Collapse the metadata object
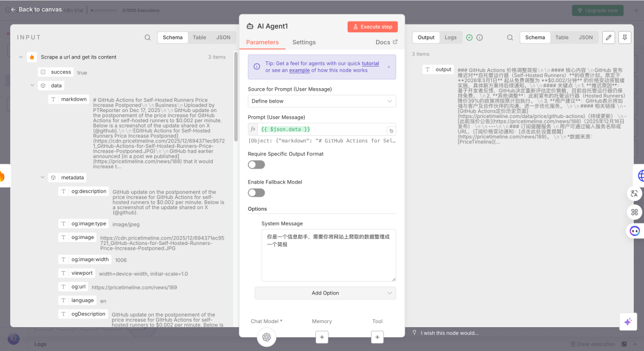Screen dimensions: 644x351 click(x=42, y=178)
